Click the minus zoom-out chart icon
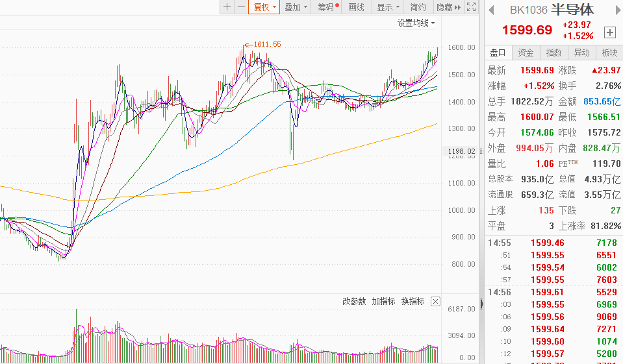623x364 pixels. (x=241, y=7)
